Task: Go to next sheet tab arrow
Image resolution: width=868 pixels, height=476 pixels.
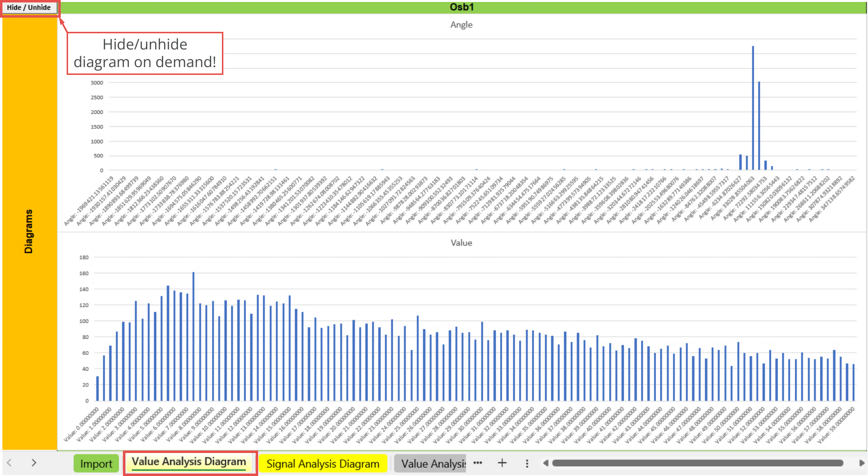Action: pyautogui.click(x=34, y=463)
